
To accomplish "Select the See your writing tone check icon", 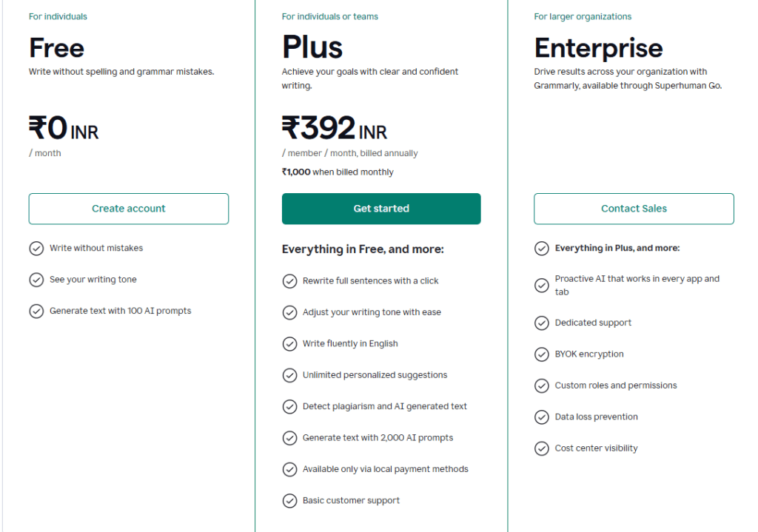I will coord(37,280).
